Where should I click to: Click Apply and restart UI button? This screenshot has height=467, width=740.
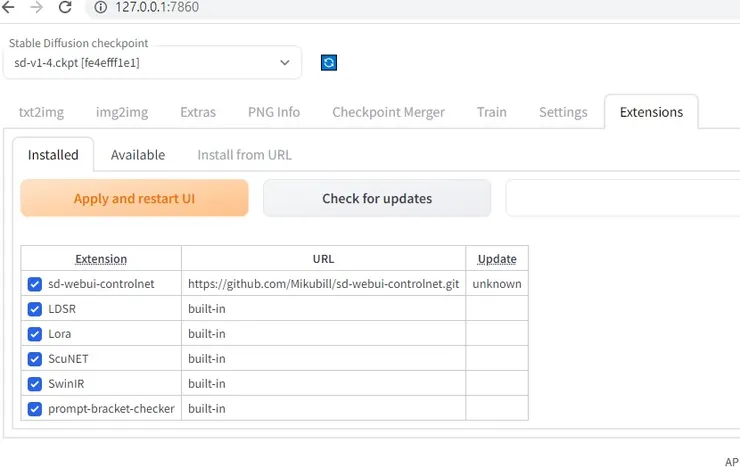click(x=134, y=198)
